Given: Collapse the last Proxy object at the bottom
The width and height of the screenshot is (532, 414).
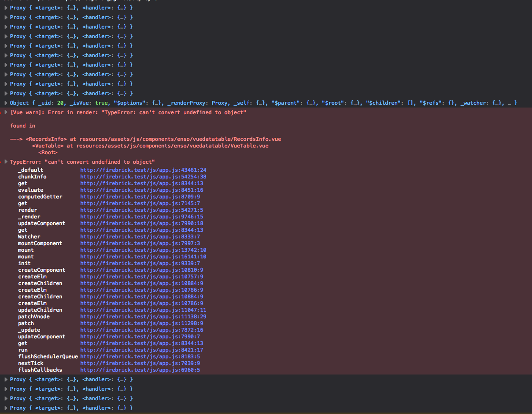Looking at the screenshot, I should point(5,408).
